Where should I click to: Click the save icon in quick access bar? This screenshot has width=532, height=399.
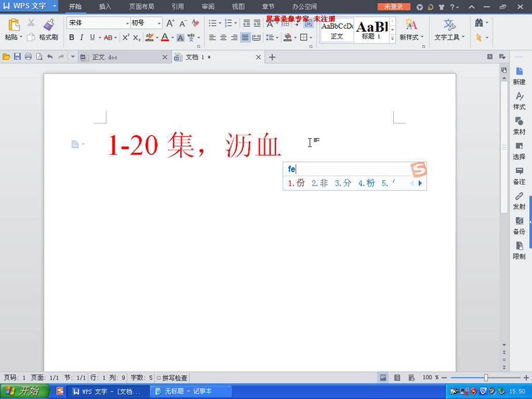(x=18, y=57)
